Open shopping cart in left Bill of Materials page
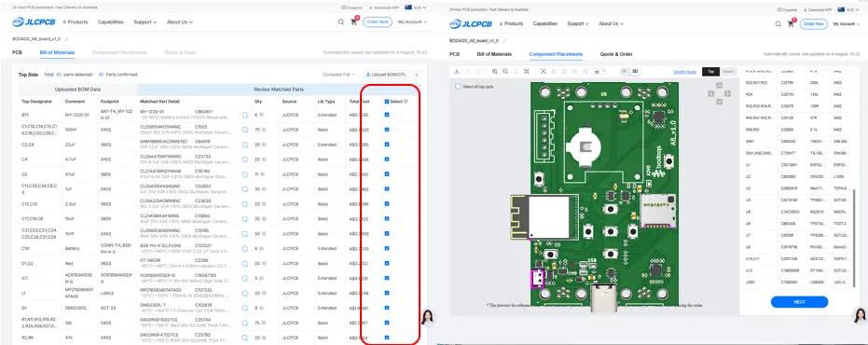Image resolution: width=868 pixels, height=345 pixels. point(353,22)
